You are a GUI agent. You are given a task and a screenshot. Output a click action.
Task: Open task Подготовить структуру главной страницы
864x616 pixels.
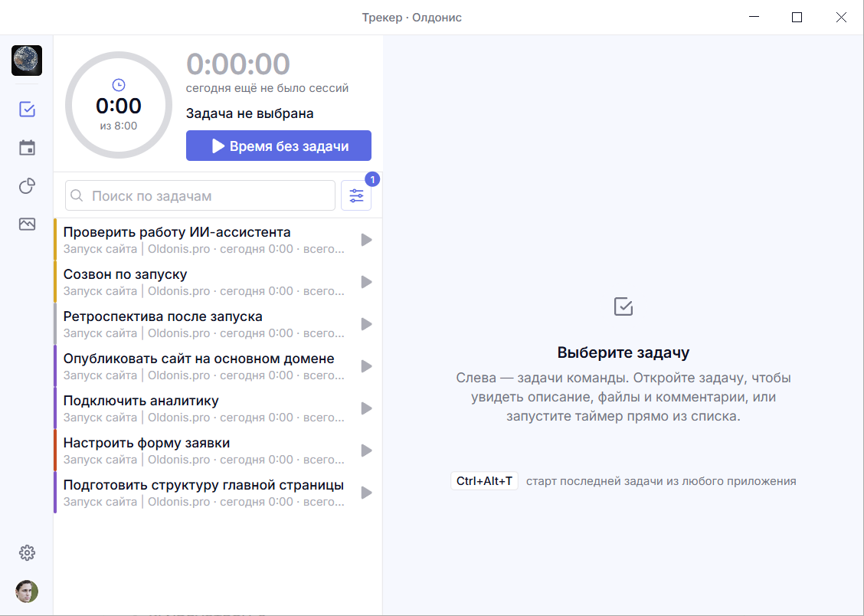click(x=204, y=493)
